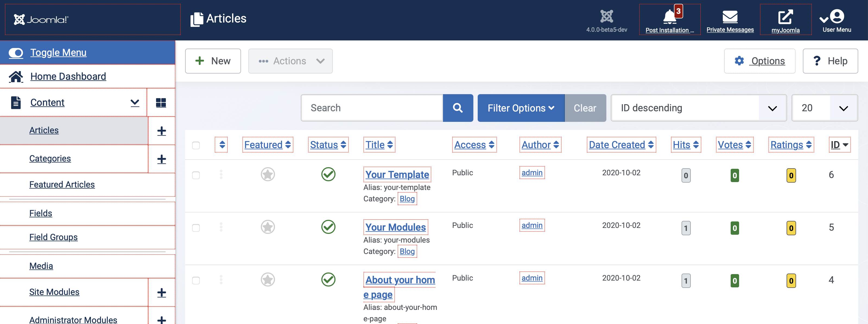Click the Toggle Menu switch

click(x=15, y=53)
